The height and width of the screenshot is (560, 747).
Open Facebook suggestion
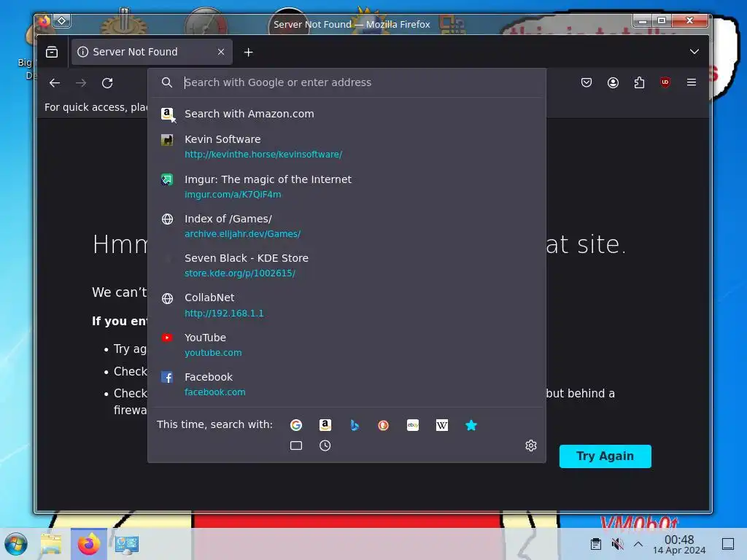click(347, 384)
